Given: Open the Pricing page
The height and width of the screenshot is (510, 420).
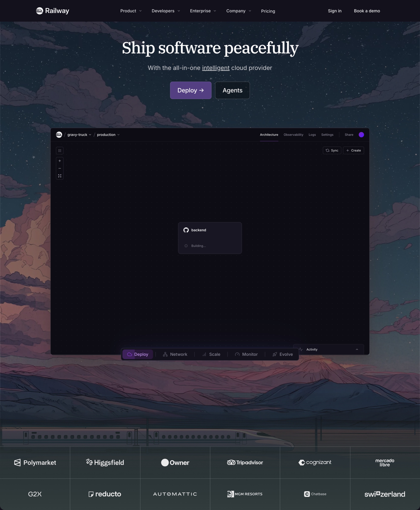Looking at the screenshot, I should [268, 11].
